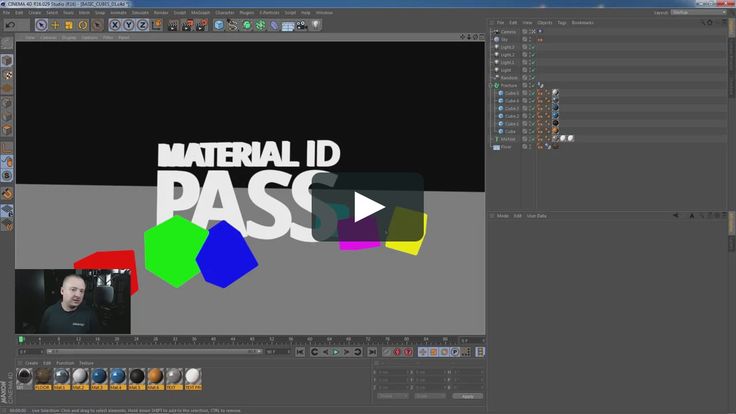Screen dimensions: 736x414
Task: Click the Points mode sidebar icon
Action: pos(7,103)
